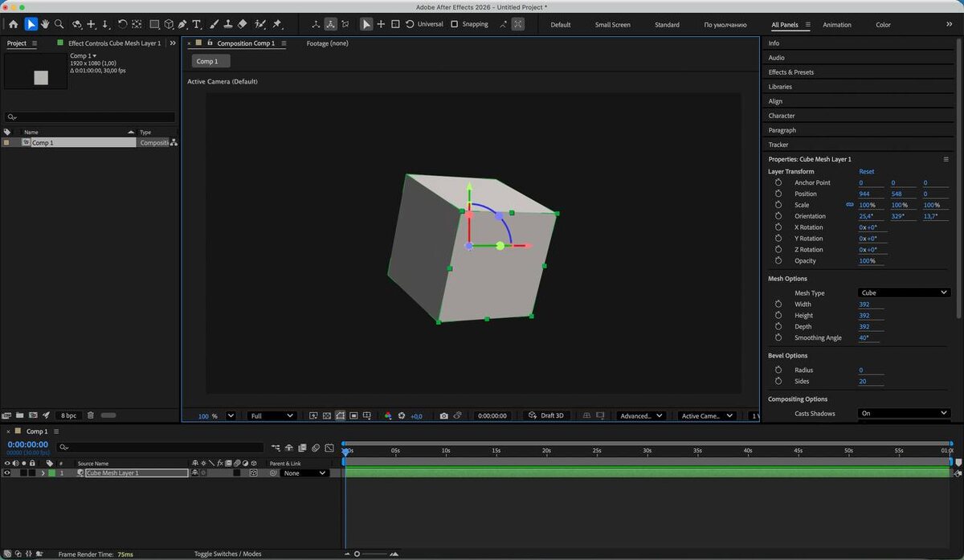This screenshot has width=964, height=560.
Task: Open the Parent None dropdown
Action: tap(304, 473)
